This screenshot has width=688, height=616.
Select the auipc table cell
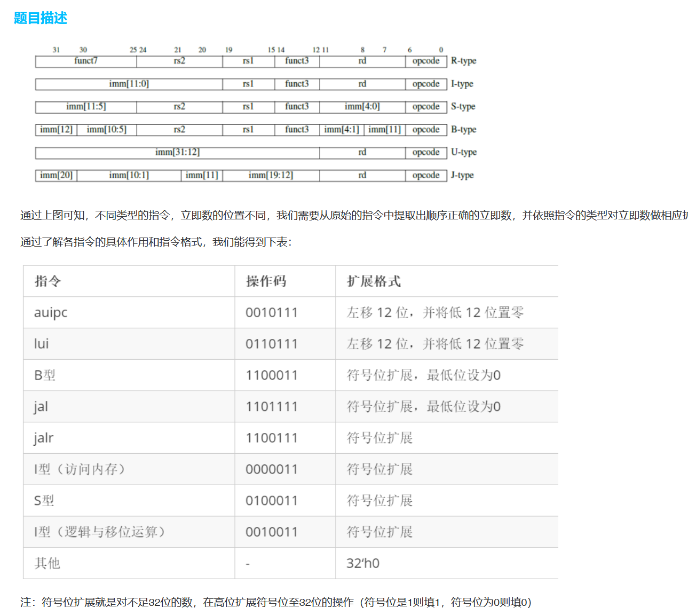point(51,313)
